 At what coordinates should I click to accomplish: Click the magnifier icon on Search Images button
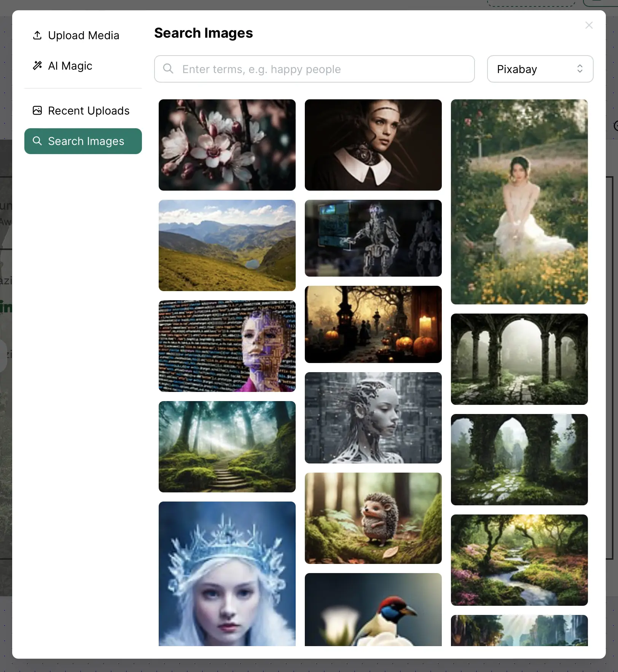[x=37, y=141]
